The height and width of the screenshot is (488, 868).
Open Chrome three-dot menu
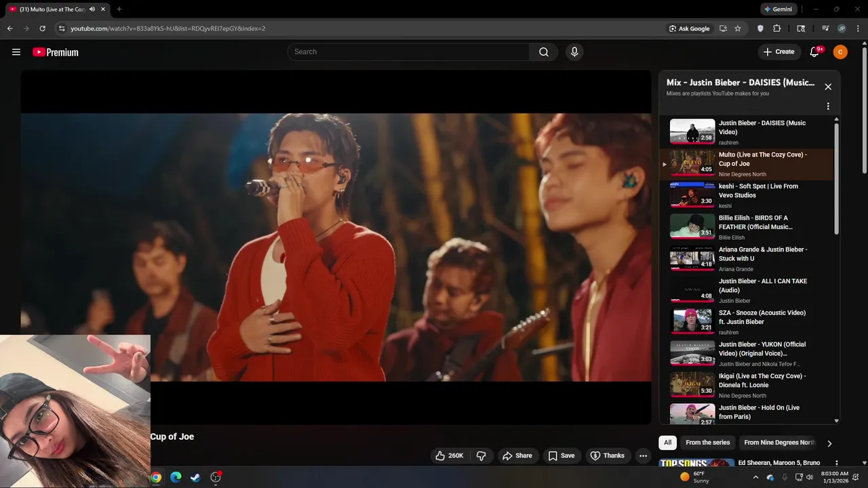coord(858,28)
